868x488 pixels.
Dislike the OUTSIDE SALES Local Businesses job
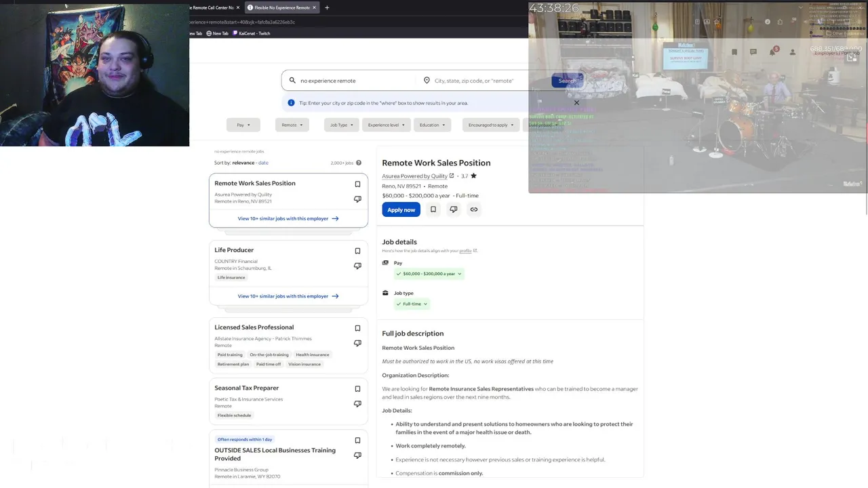357,455
